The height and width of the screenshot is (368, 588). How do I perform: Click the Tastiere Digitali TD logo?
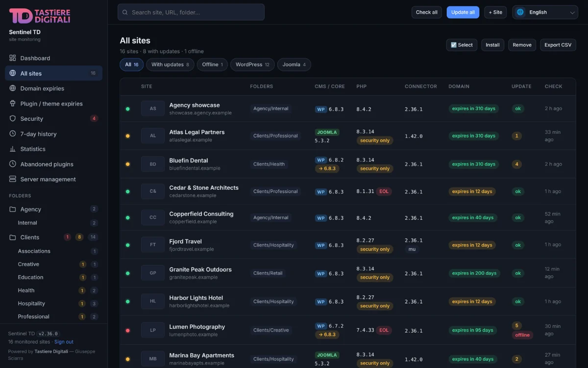(x=40, y=16)
